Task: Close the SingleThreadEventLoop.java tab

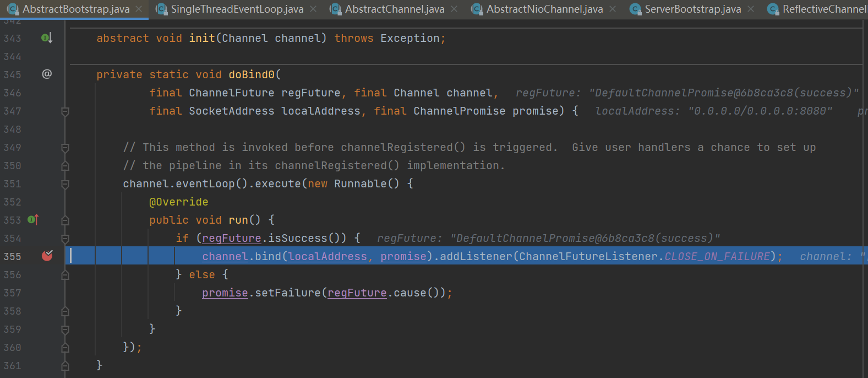Action: (313, 9)
